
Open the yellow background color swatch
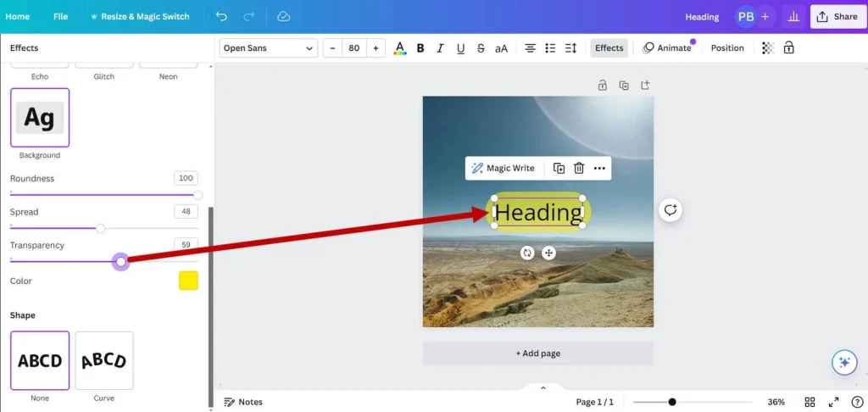[x=188, y=281]
